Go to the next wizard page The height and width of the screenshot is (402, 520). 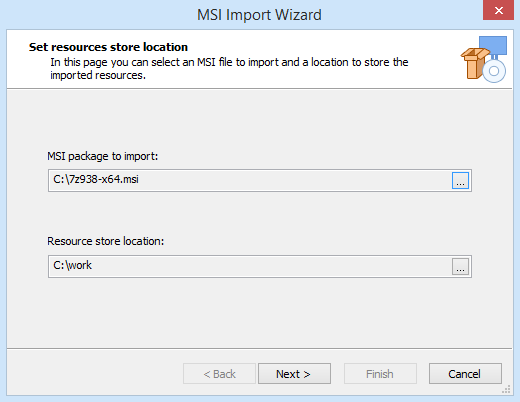click(x=294, y=374)
